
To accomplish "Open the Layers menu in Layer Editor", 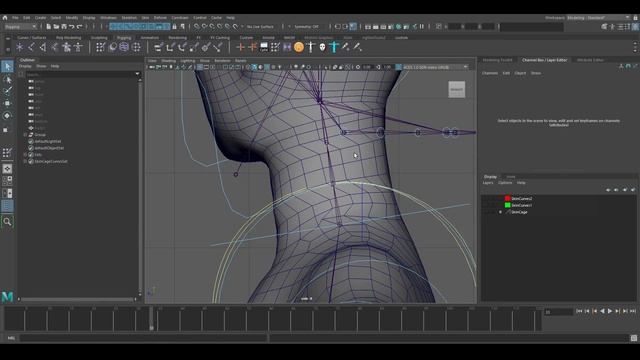I will point(488,183).
